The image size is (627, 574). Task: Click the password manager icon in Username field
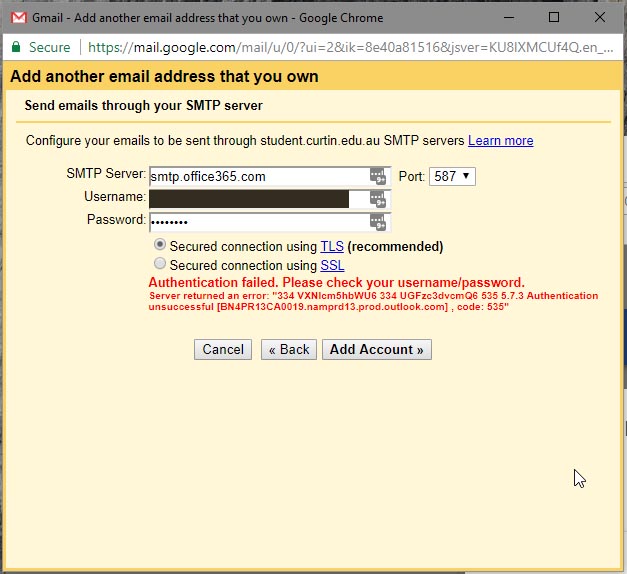[377, 199]
